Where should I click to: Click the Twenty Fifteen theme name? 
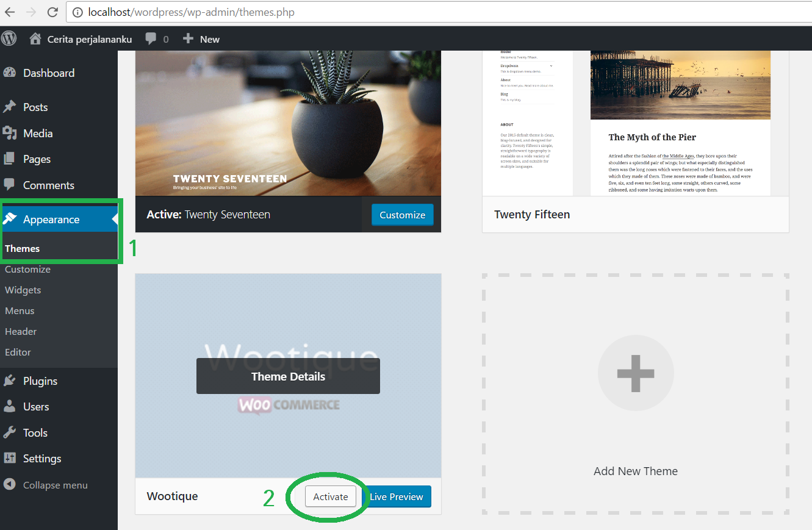tap(532, 215)
